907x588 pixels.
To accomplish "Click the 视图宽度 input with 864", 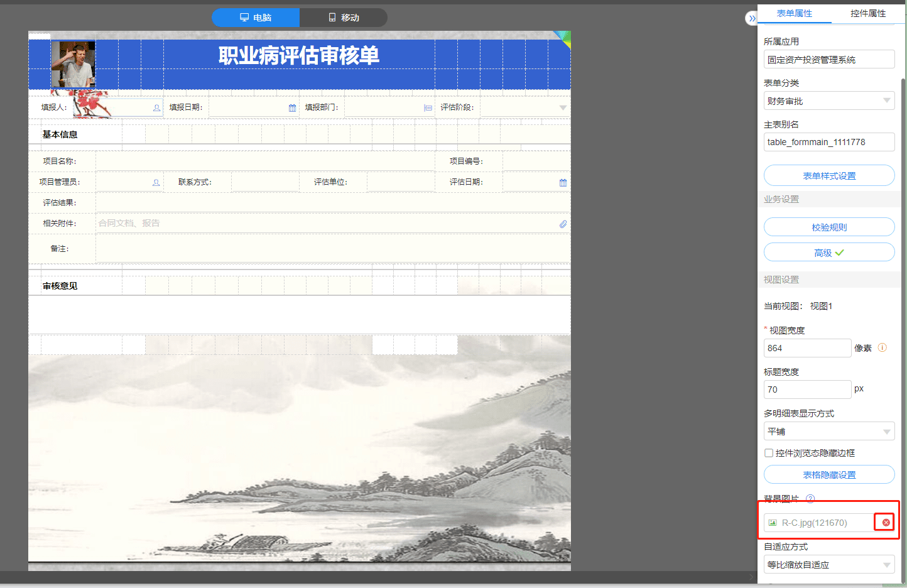I will coord(807,348).
